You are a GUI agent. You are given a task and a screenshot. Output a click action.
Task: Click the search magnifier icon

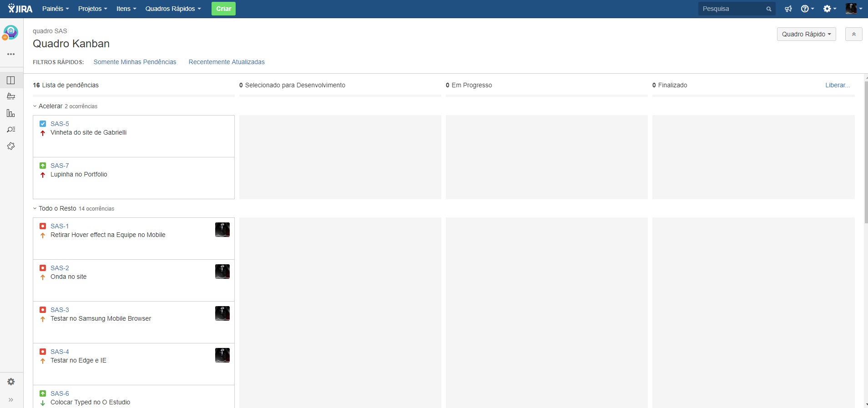pos(769,9)
